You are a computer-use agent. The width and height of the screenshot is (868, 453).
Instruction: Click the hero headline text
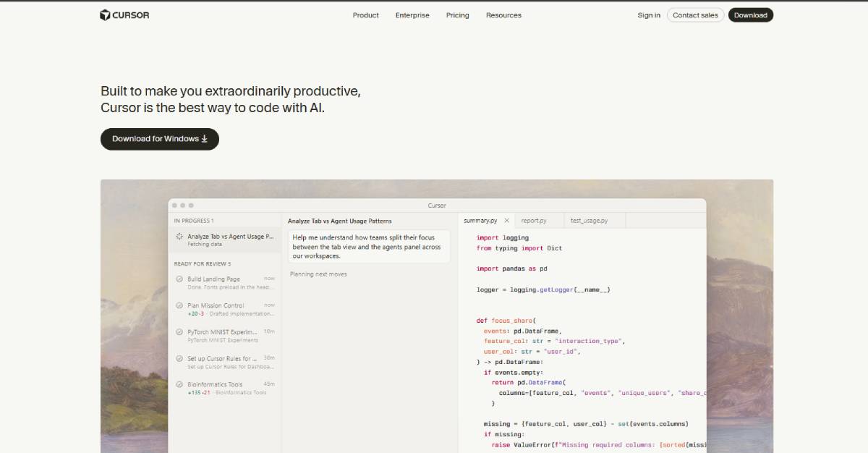point(231,100)
